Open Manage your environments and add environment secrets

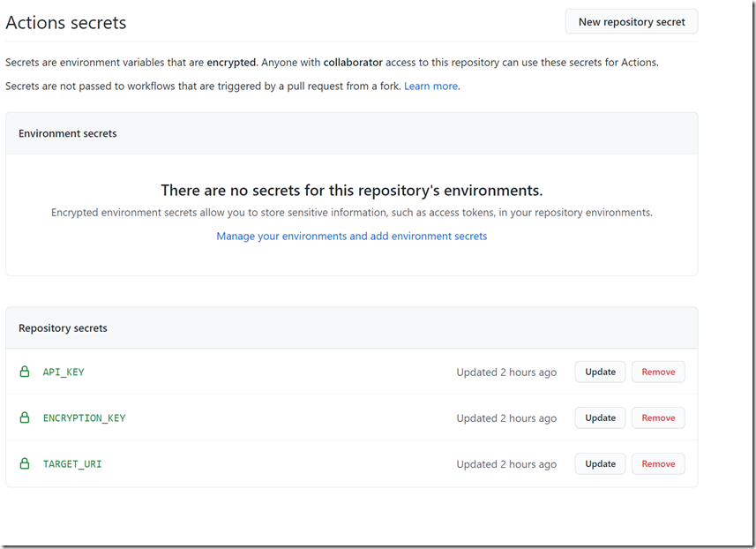351,237
